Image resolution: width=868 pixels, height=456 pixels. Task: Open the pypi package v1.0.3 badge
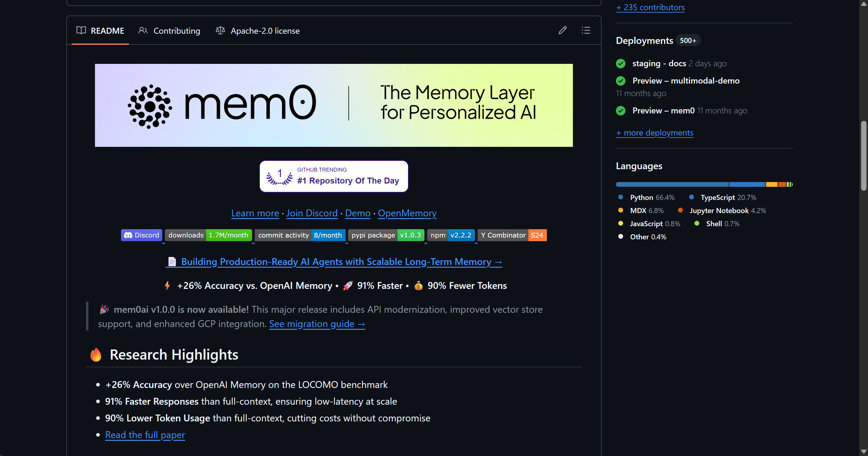coord(386,235)
